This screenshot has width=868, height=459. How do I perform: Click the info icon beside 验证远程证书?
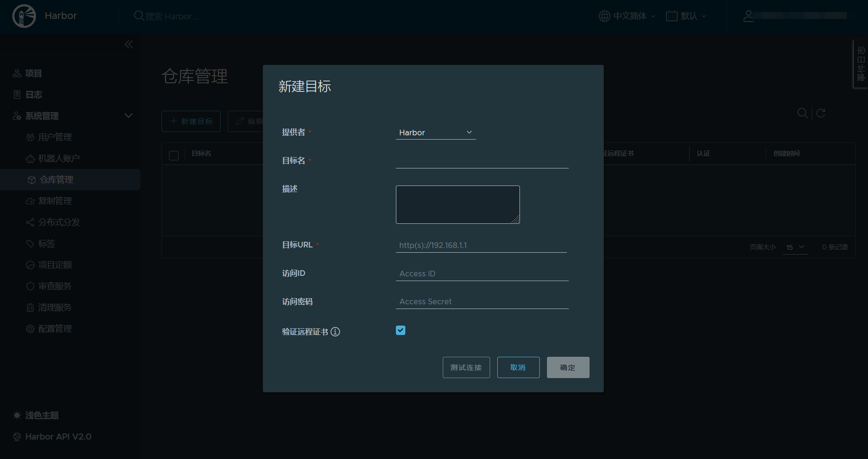pyautogui.click(x=335, y=332)
